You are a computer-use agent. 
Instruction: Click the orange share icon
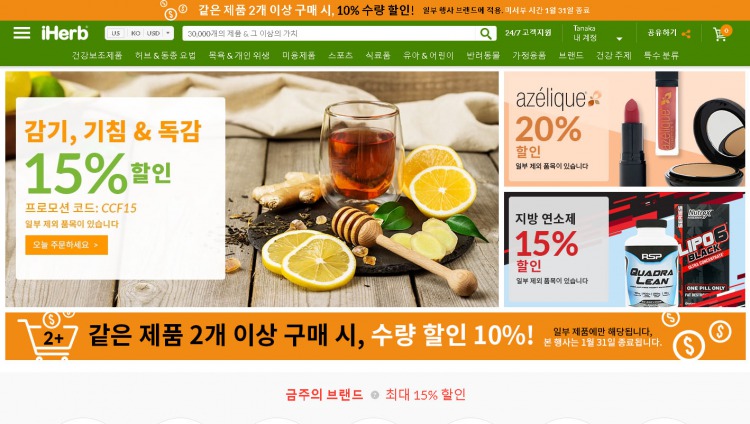(686, 33)
